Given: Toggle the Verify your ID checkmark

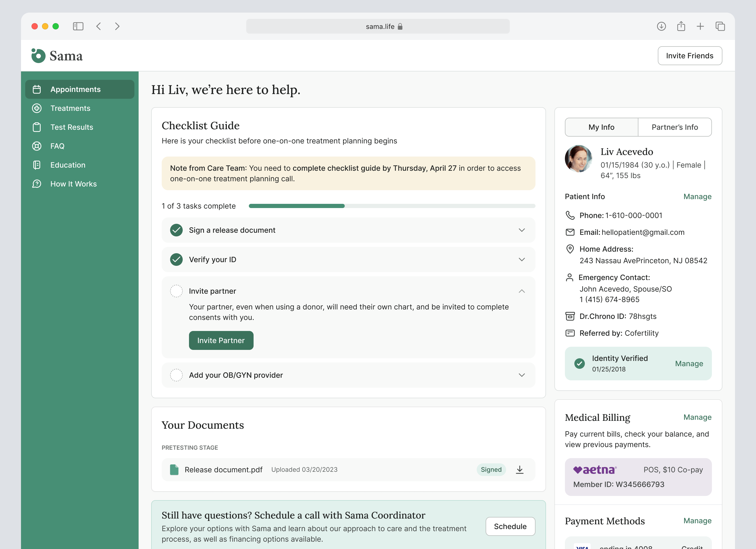Looking at the screenshot, I should 176,260.
